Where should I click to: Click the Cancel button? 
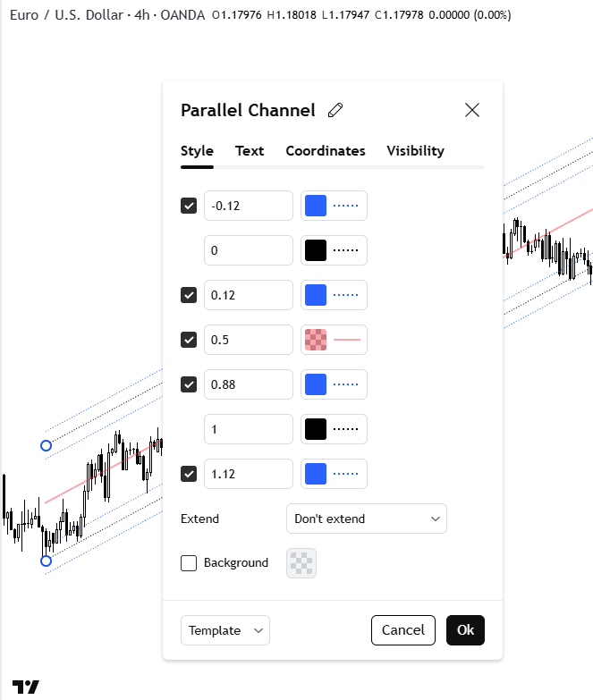[403, 630]
